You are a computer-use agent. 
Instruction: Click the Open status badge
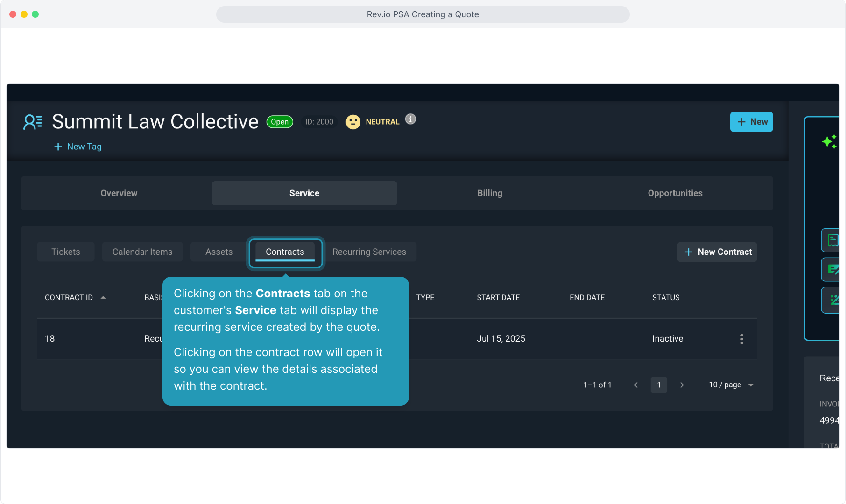coord(280,122)
